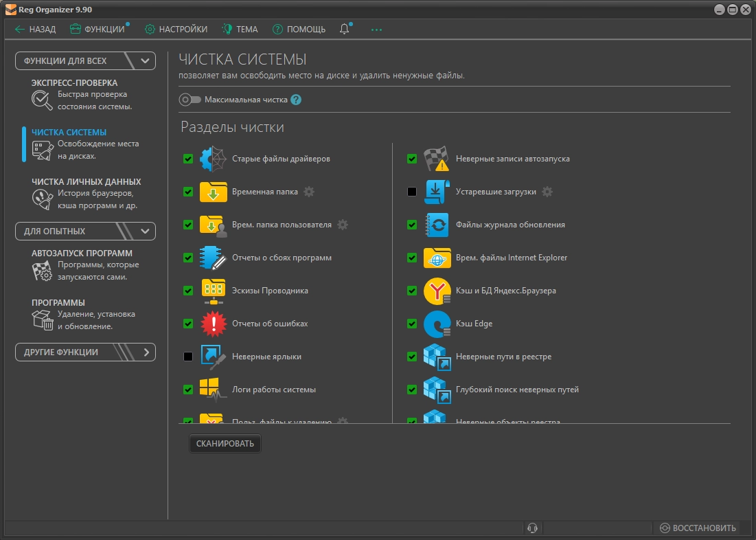Click the headset support icon in status bar

point(531,528)
